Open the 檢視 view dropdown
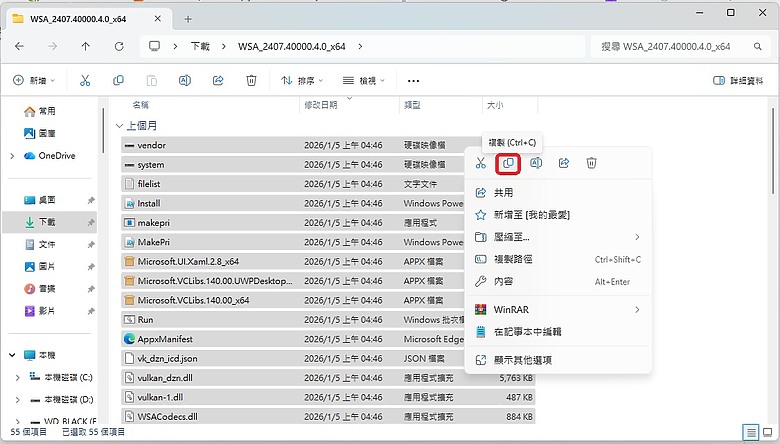The height and width of the screenshot is (444, 780). point(364,81)
